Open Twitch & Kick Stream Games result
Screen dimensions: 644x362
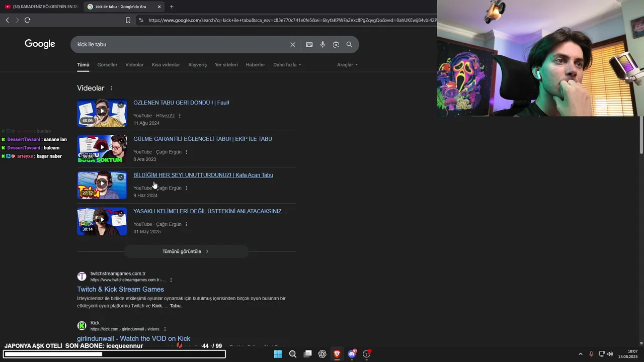(120, 289)
